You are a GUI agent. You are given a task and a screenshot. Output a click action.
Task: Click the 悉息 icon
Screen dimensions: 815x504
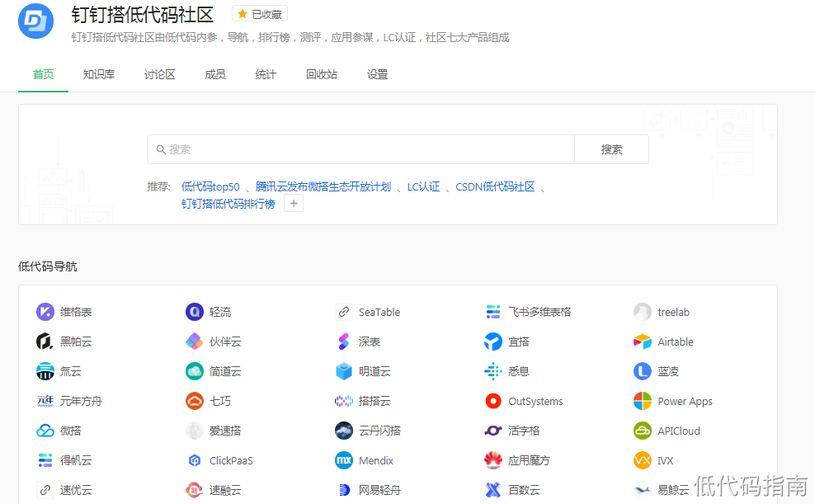click(x=492, y=371)
